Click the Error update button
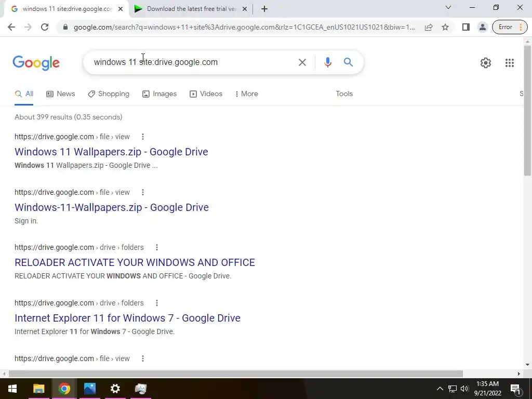 (x=510, y=27)
